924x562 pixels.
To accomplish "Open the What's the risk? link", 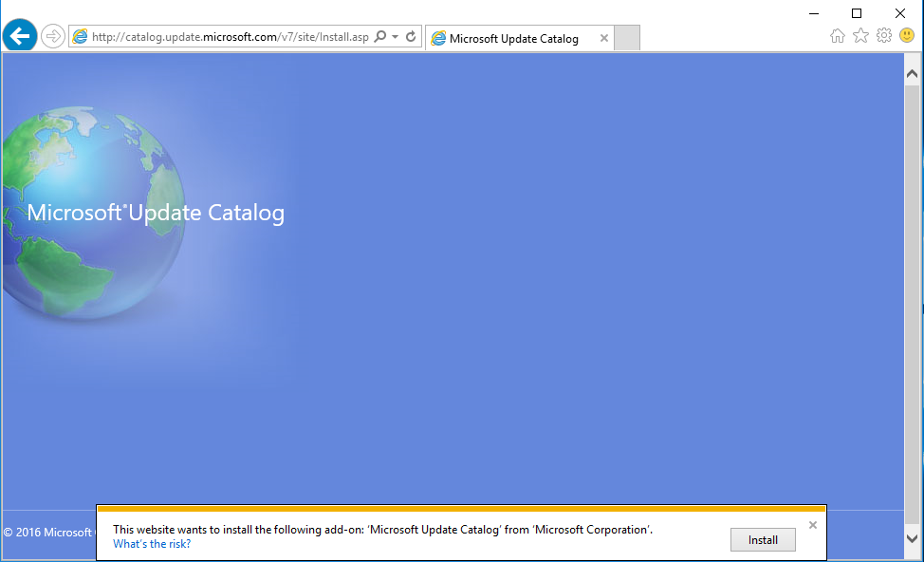I will 152,544.
